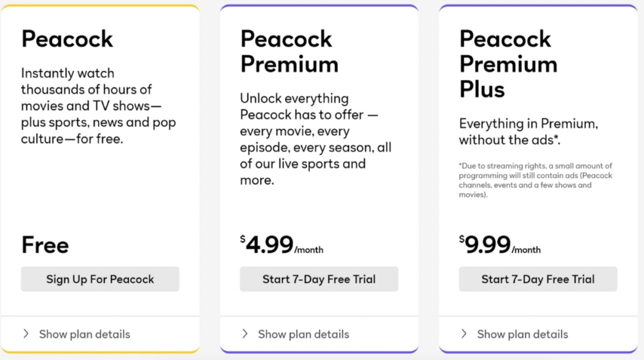Expand 'Show plan details' text under the $9.99 plan
The image size is (644, 360).
coord(522,334)
